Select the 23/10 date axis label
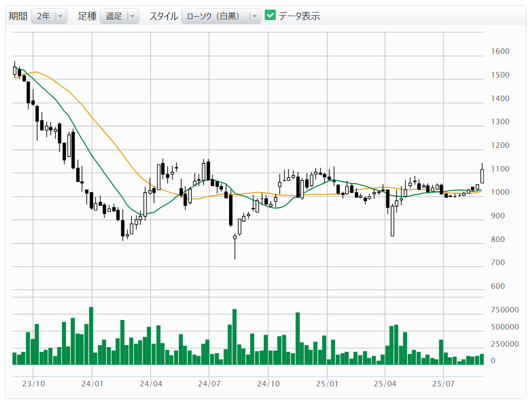The height and width of the screenshot is (402, 532). point(33,384)
